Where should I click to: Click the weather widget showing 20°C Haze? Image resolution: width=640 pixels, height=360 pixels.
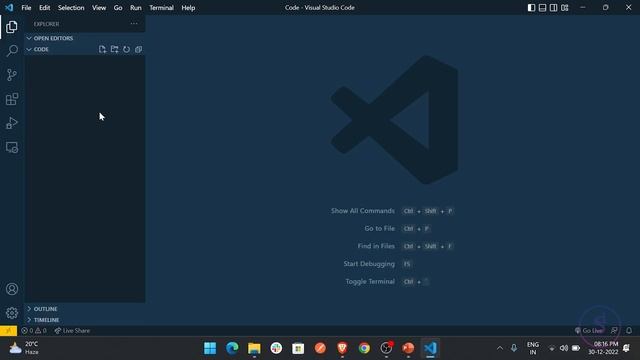(24, 348)
